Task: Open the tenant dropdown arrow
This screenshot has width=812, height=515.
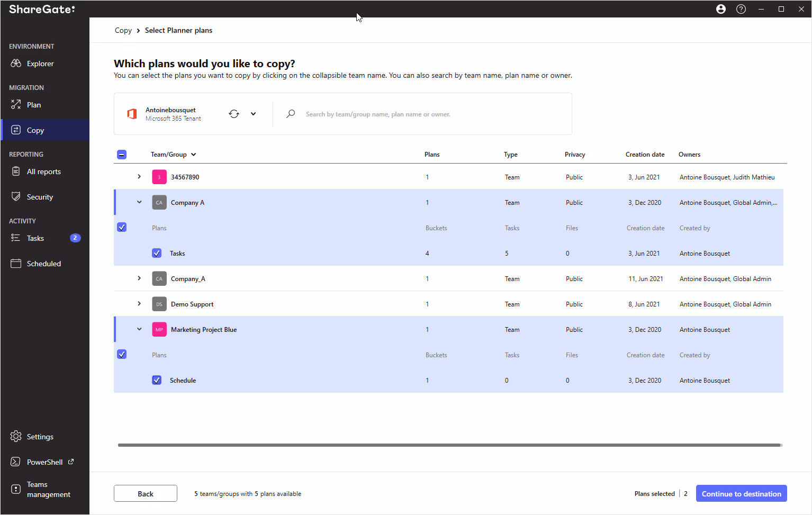Action: tap(254, 114)
